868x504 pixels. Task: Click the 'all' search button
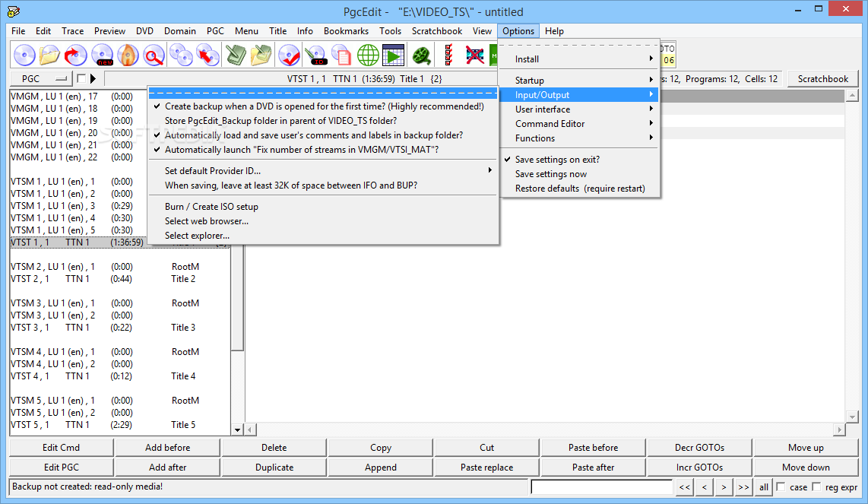click(x=763, y=487)
